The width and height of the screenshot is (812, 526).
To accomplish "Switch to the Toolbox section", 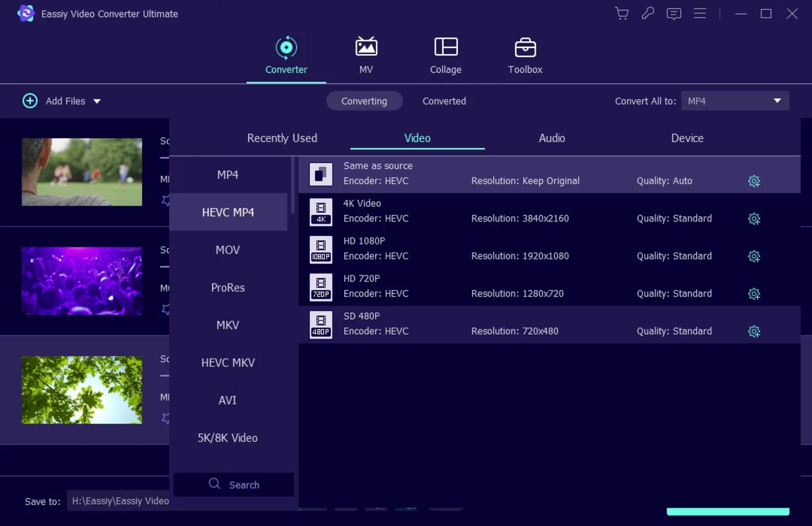I will point(525,56).
